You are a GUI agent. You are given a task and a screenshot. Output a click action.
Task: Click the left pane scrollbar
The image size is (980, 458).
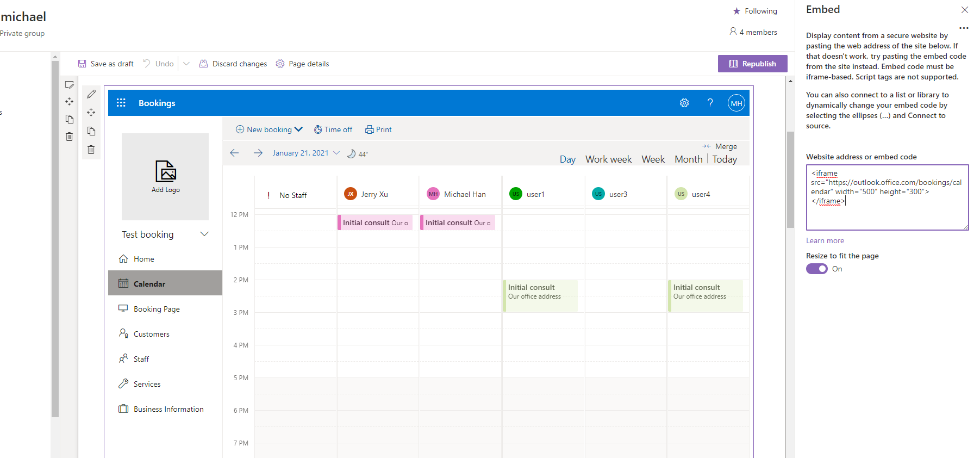click(55, 239)
